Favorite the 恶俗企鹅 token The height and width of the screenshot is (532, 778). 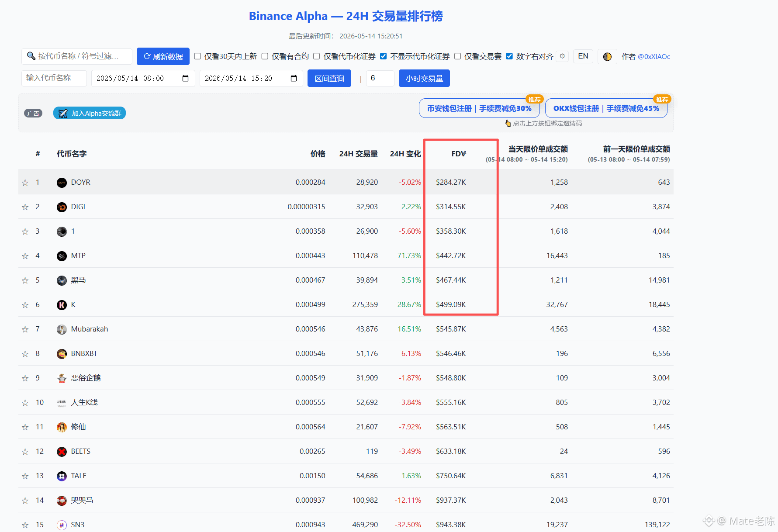25,378
